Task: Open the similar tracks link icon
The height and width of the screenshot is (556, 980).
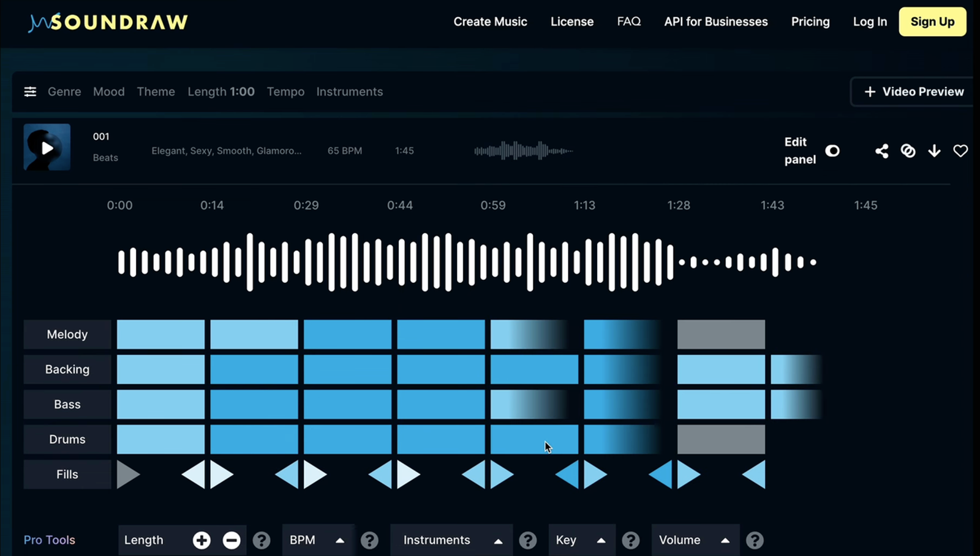Action: (x=908, y=151)
